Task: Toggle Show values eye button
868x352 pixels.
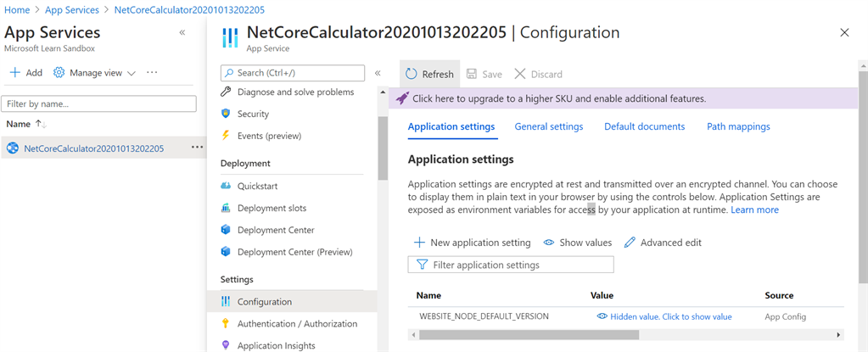Action: (x=577, y=243)
